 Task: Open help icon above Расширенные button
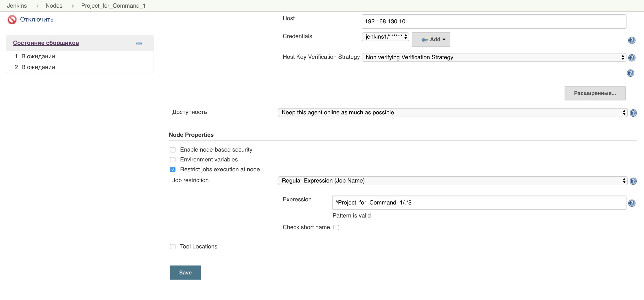coord(630,73)
